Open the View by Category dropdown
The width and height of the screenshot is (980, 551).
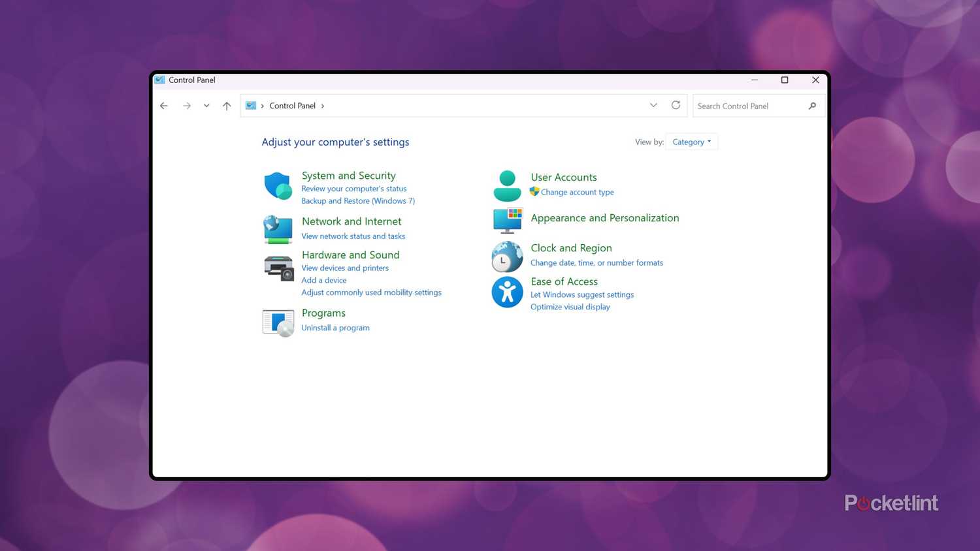coord(691,142)
